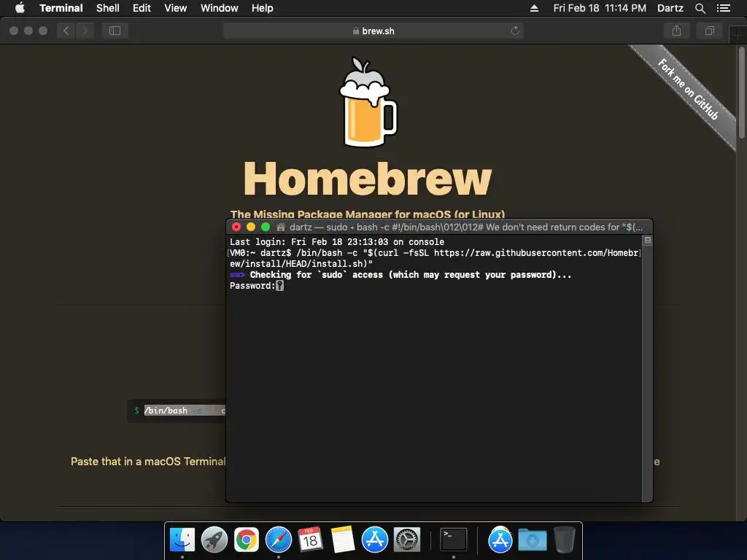Image resolution: width=747 pixels, height=560 pixels.
Task: Open the Shell menu
Action: pyautogui.click(x=108, y=8)
